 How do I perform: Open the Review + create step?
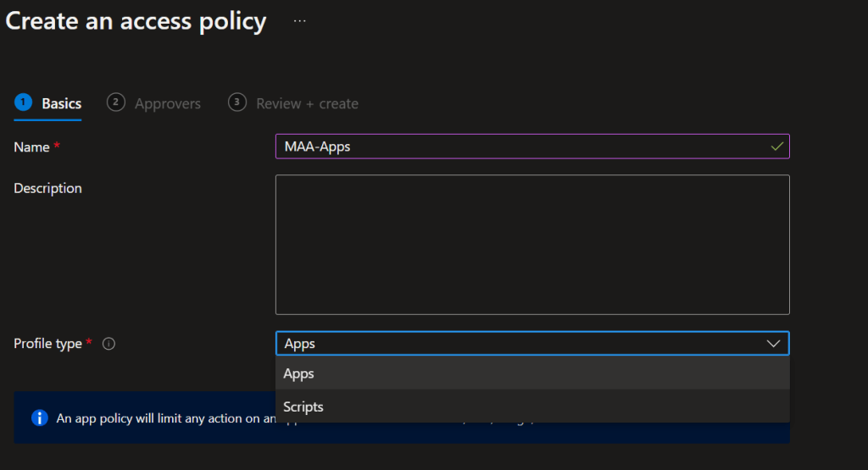(307, 103)
